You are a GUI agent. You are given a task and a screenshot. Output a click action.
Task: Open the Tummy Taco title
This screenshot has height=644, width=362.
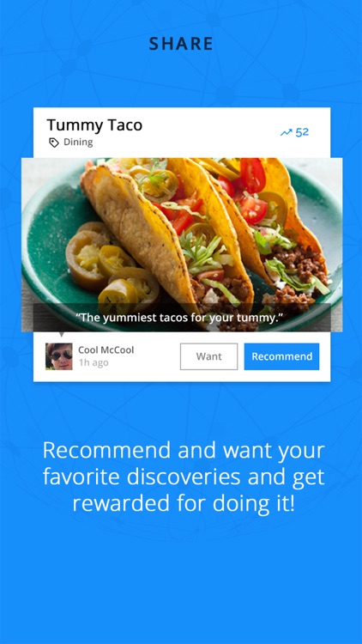pyautogui.click(x=94, y=125)
